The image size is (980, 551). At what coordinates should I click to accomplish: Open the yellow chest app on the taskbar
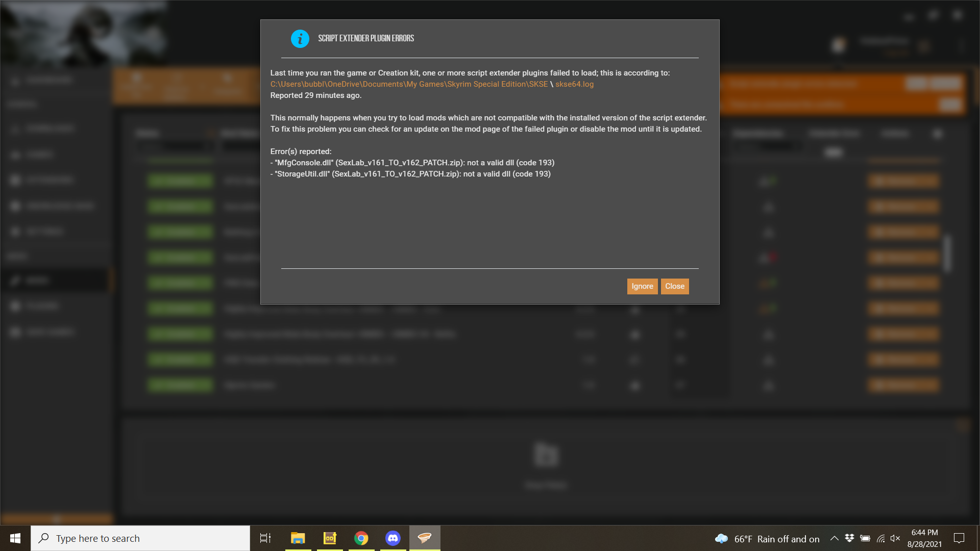coord(330,538)
